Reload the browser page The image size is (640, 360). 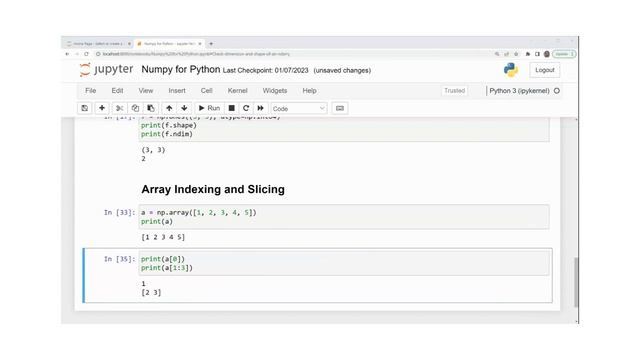87,54
